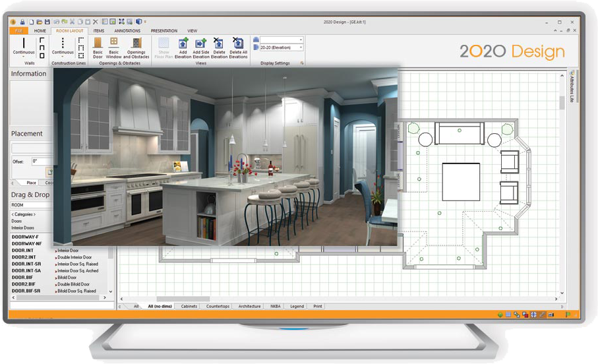Click the Add Elevation button
This screenshot has height=364, width=598.
click(183, 47)
